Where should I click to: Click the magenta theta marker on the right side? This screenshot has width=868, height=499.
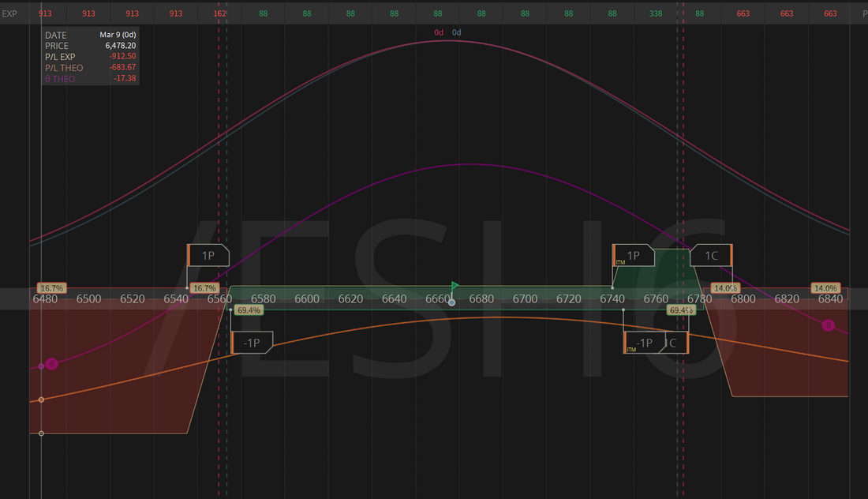pyautogui.click(x=828, y=325)
